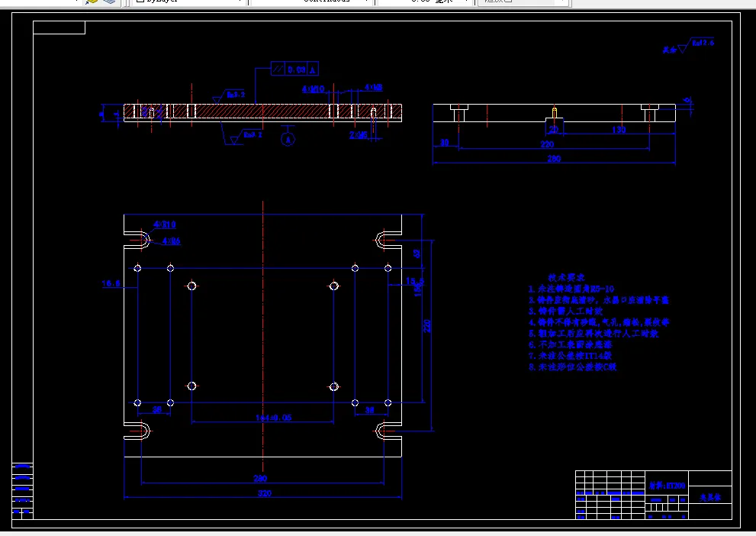Select the 2×M6 thread callout

tap(359, 134)
